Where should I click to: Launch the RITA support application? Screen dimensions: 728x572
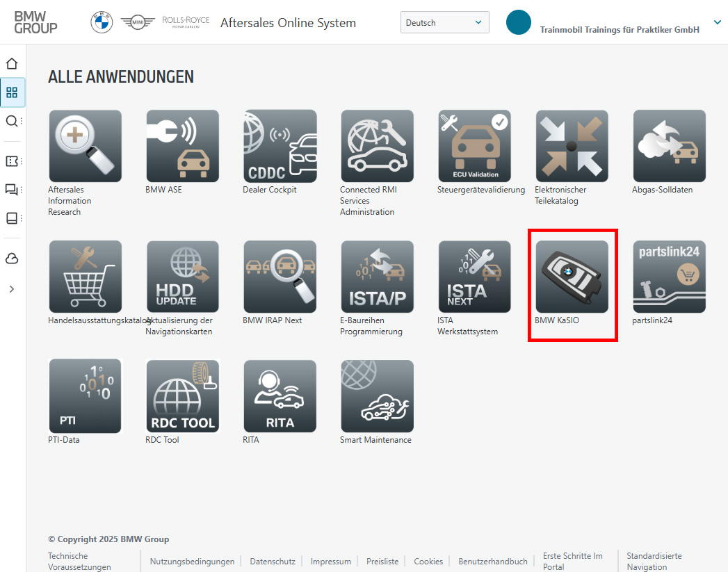(280, 396)
